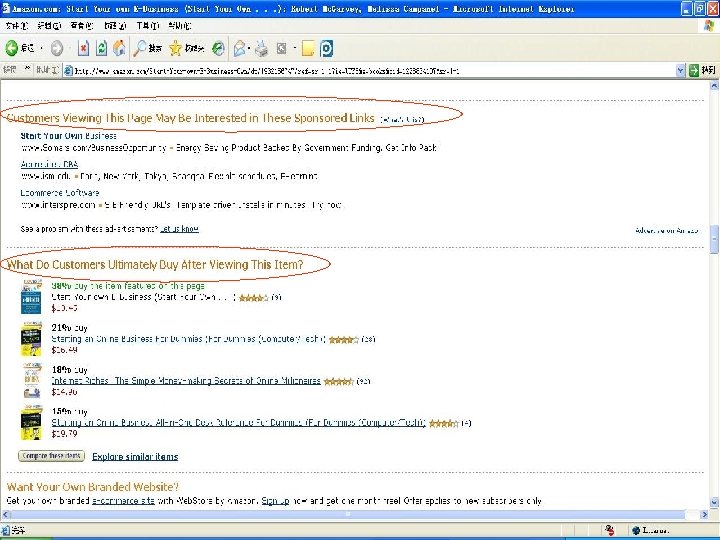
Task: Click the horizontal scrollbar right arrow
Action: coord(704,515)
